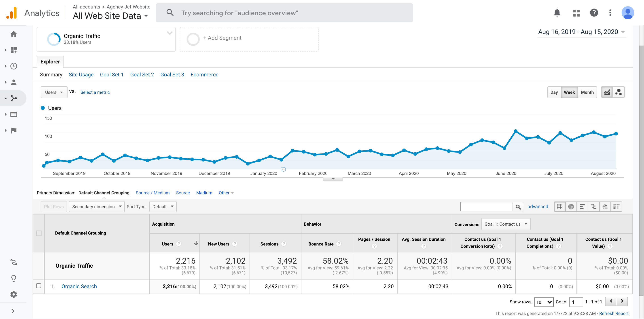Set chart granularity to Week
The width and height of the screenshot is (644, 319).
pos(569,92)
